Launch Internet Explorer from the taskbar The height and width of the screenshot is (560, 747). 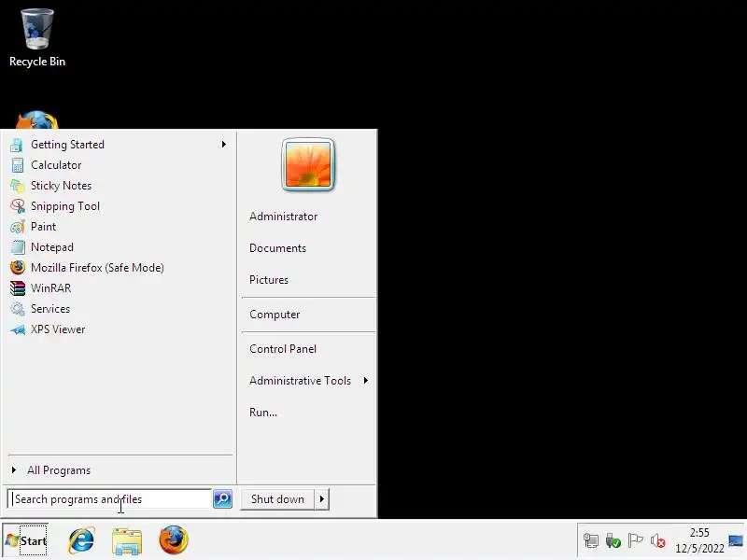pos(81,540)
